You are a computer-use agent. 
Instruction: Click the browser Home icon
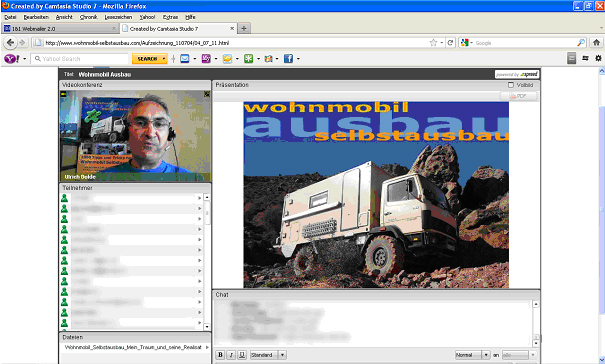coord(596,43)
